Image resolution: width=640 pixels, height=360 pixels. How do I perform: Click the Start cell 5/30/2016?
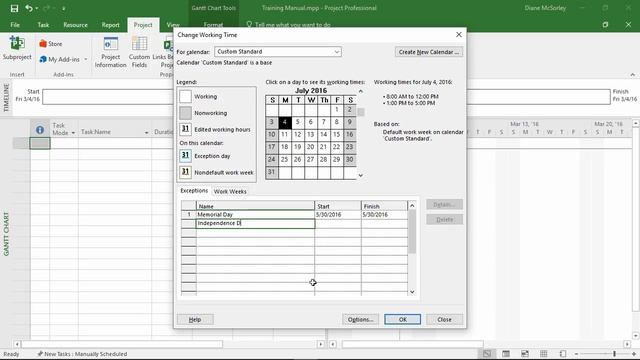[x=338, y=214]
